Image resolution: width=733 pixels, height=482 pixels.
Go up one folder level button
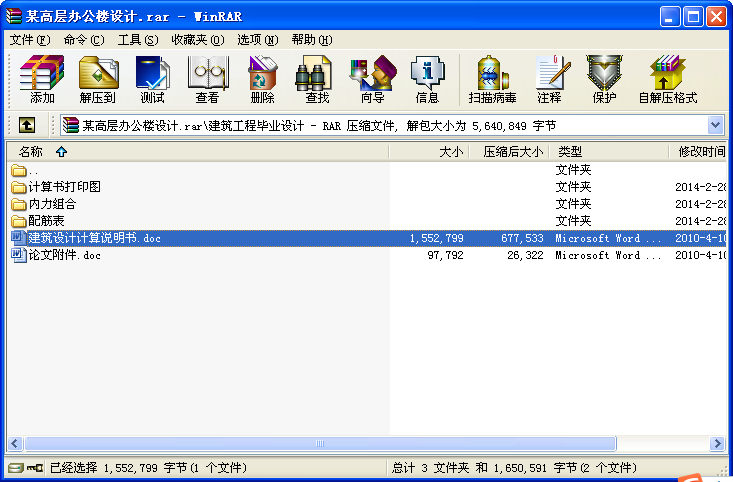point(27,125)
